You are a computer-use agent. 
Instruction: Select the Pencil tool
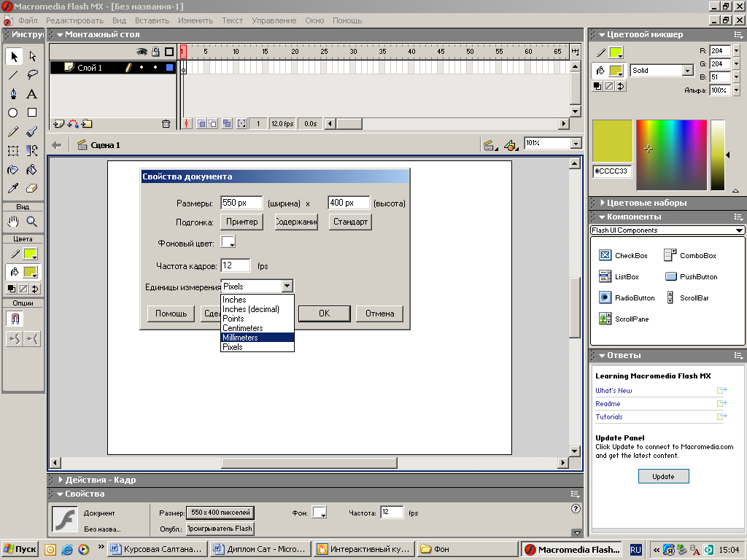[x=13, y=132]
